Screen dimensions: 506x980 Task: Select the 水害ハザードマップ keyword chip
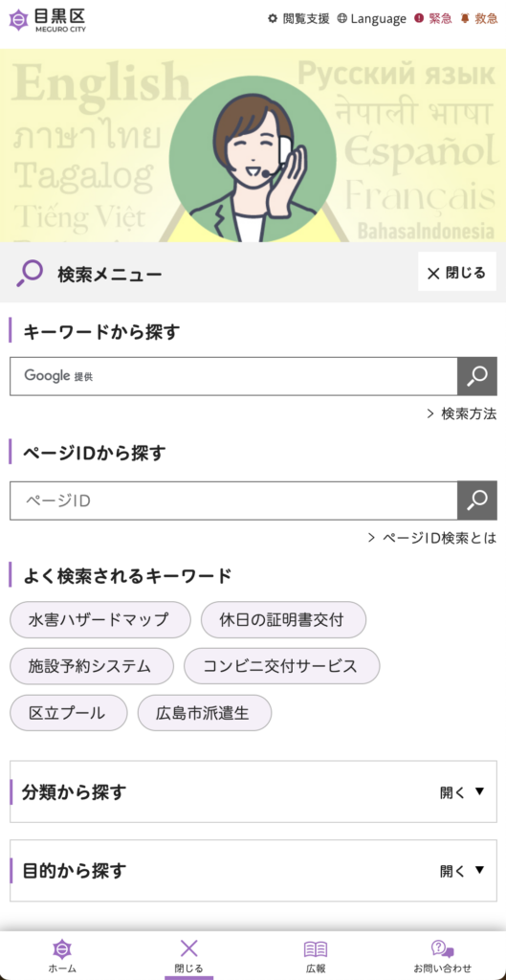click(99, 620)
